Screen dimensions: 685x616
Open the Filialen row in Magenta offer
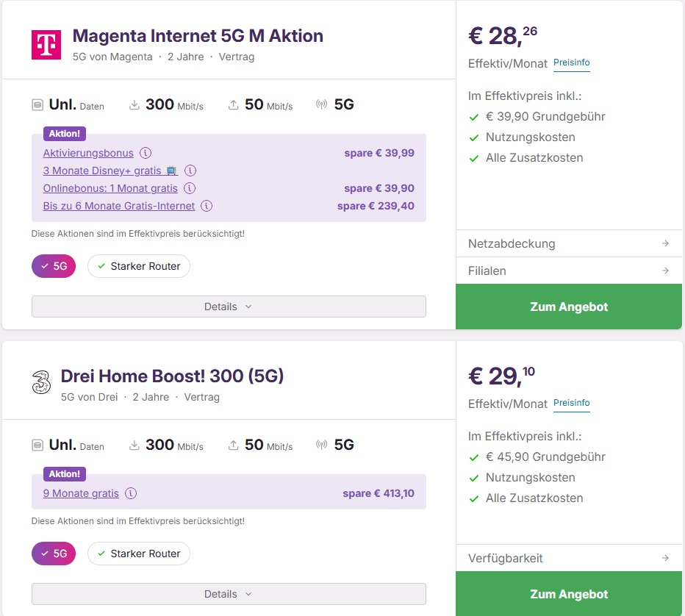[x=569, y=271]
